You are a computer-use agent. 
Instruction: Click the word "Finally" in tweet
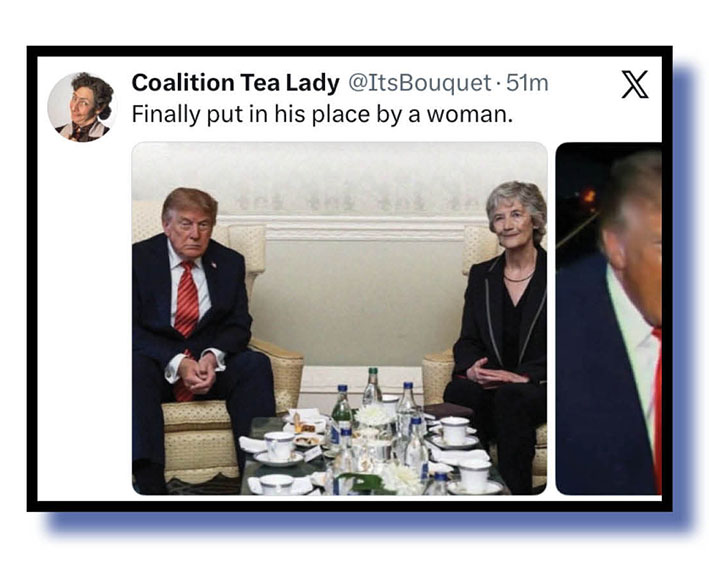166,114
